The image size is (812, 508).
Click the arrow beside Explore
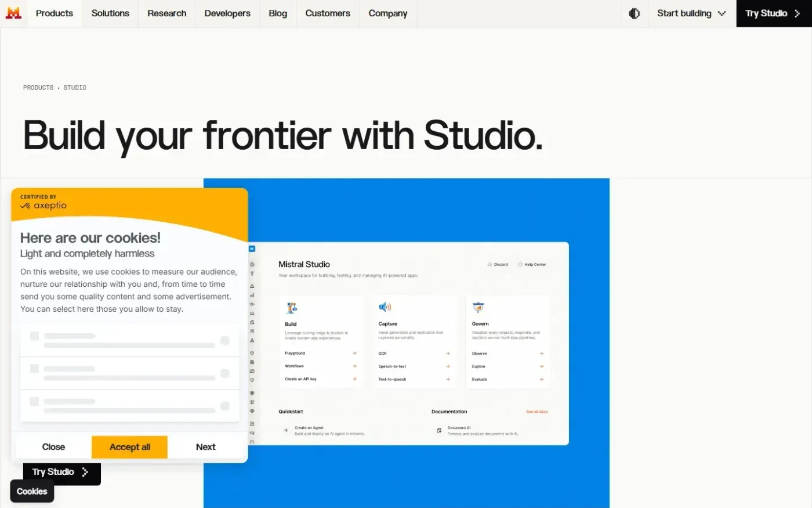click(541, 366)
